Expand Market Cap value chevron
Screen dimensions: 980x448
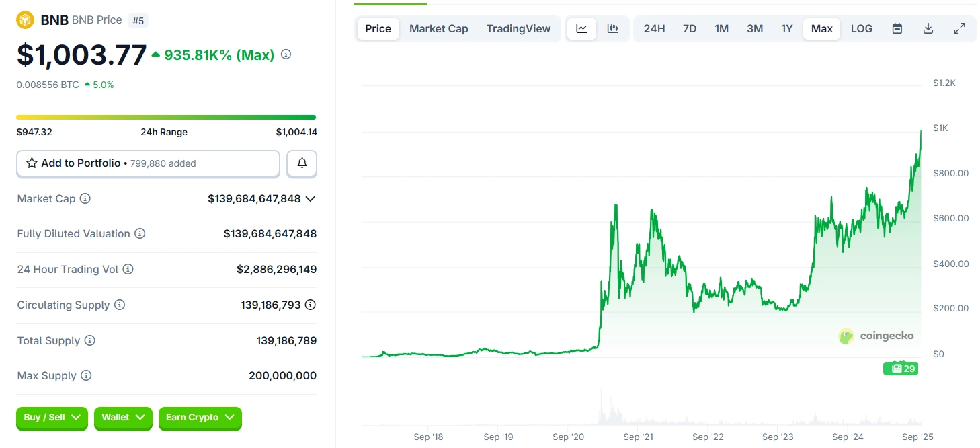pyautogui.click(x=310, y=198)
